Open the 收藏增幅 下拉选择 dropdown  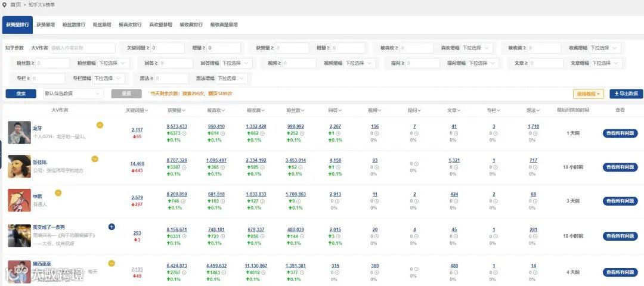(x=605, y=48)
